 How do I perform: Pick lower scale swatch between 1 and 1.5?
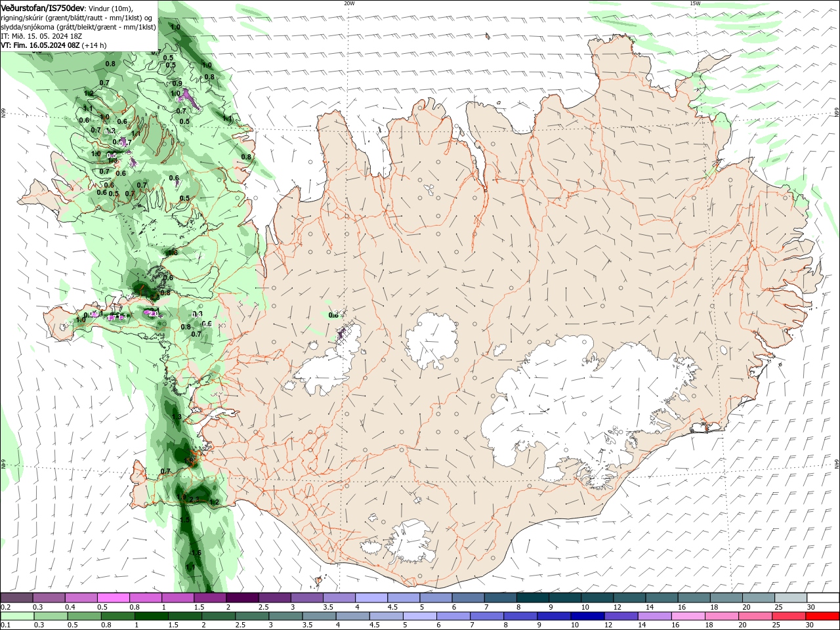(x=151, y=616)
